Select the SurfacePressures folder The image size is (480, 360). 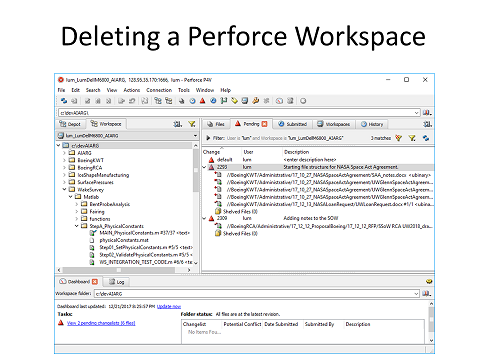point(95,182)
